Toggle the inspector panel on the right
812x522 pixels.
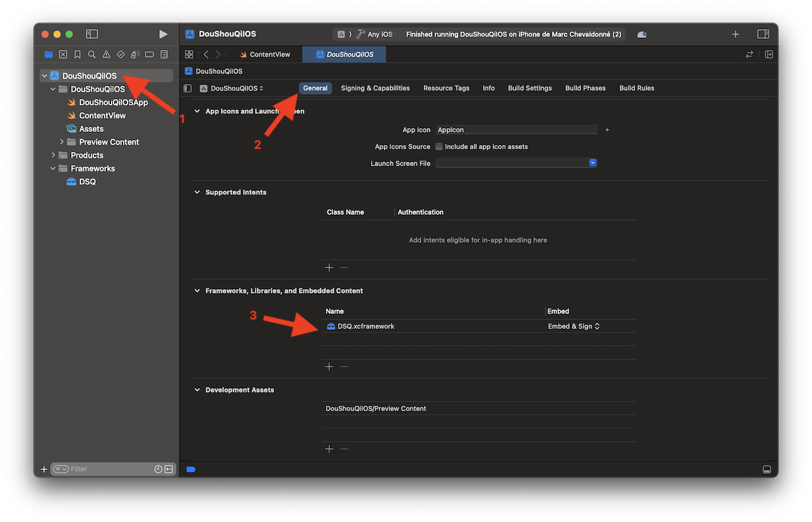point(763,34)
